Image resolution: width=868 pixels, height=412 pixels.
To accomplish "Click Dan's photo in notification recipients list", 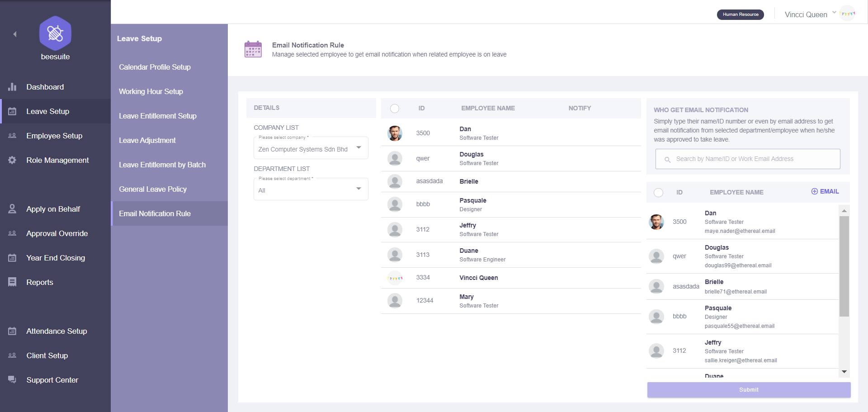I will tap(656, 222).
